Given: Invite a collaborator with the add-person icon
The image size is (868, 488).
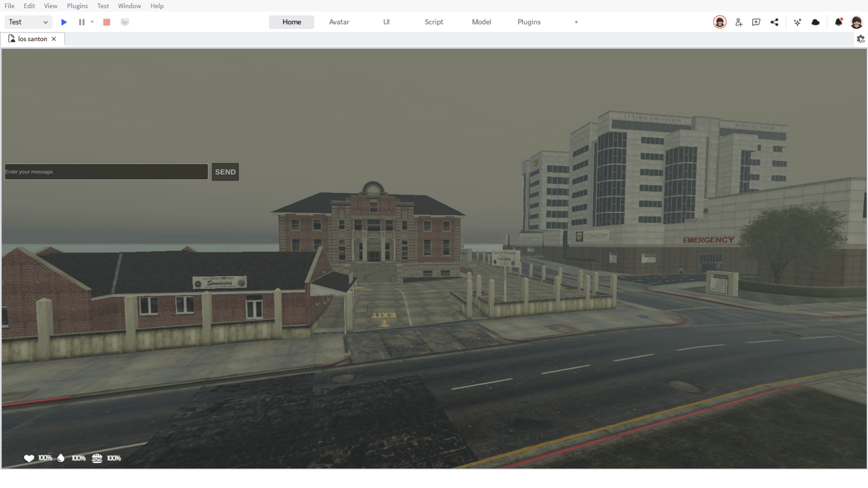Looking at the screenshot, I should pyautogui.click(x=739, y=22).
